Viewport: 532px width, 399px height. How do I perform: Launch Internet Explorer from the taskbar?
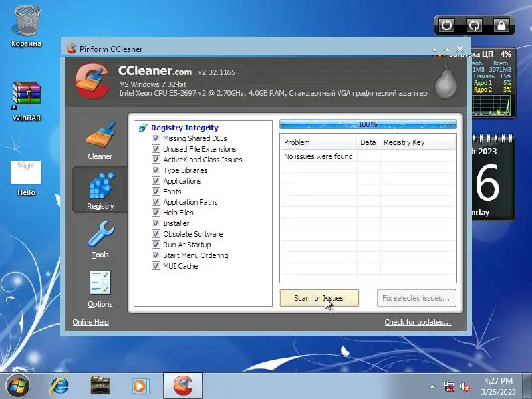(x=60, y=386)
